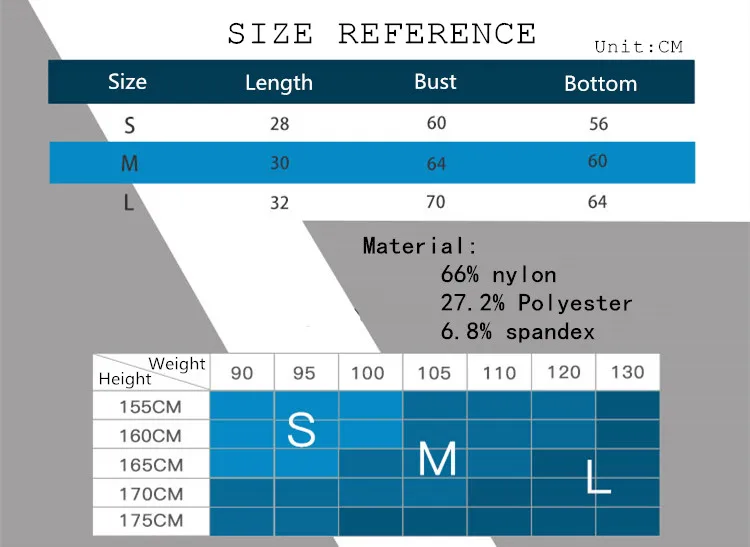750x547 pixels.
Task: Click the L size row label
Action: click(x=128, y=203)
